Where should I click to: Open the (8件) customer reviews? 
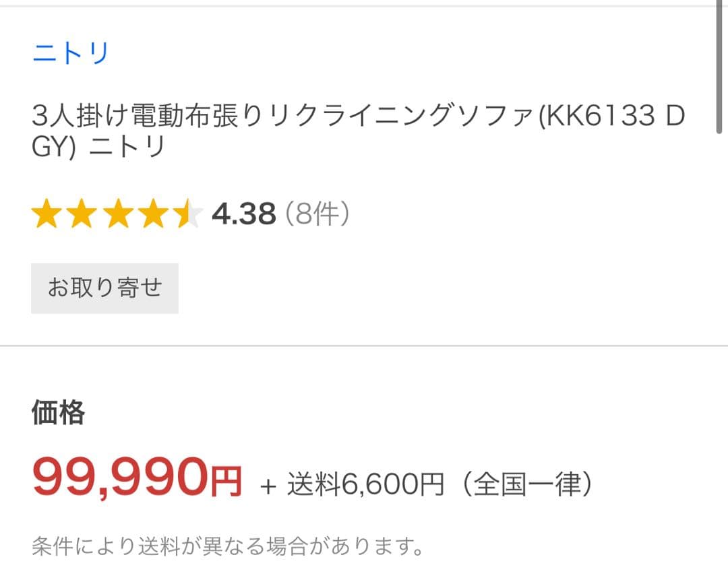click(318, 213)
